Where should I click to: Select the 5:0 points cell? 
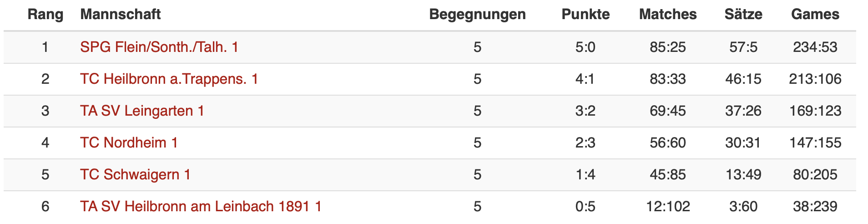pos(585,47)
